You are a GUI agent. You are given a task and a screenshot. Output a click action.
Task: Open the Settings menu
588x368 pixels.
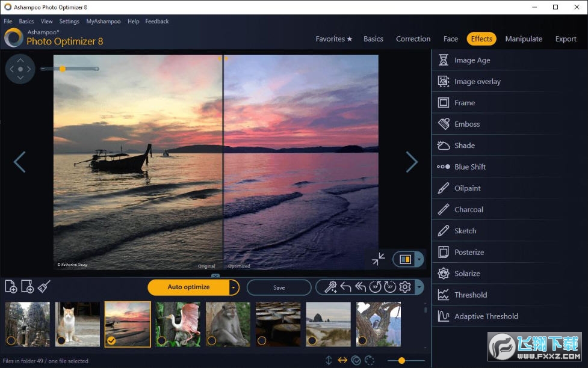(x=69, y=21)
